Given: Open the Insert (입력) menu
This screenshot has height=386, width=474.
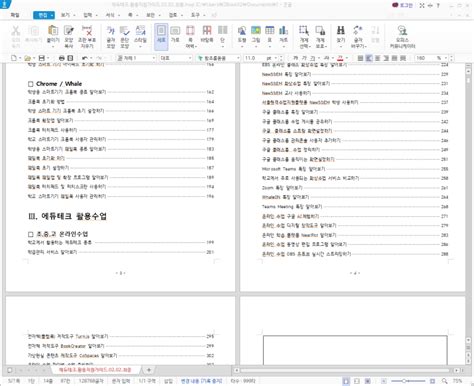Looking at the screenshot, I should (90, 15).
